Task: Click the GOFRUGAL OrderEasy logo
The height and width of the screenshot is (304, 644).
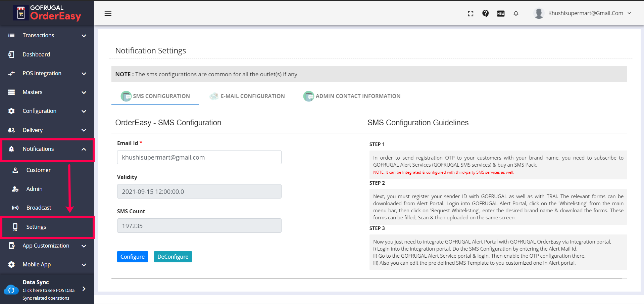Action: click(x=47, y=13)
